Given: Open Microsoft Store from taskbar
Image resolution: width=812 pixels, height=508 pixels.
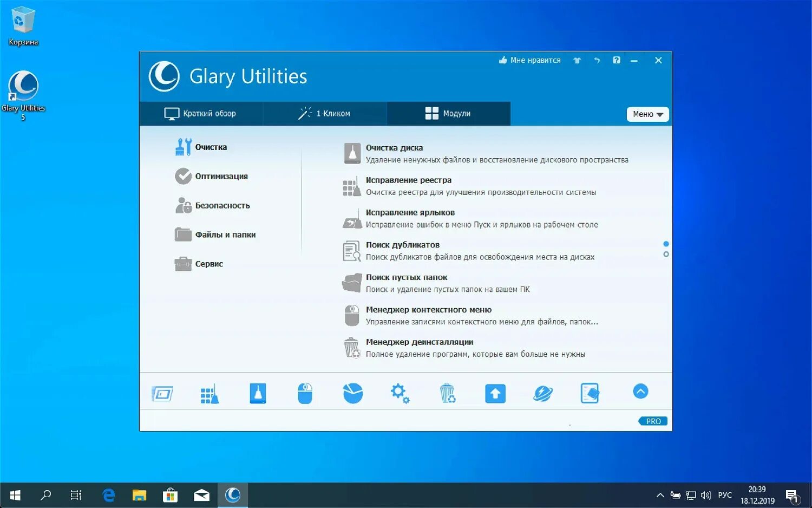Looking at the screenshot, I should pyautogui.click(x=171, y=495).
